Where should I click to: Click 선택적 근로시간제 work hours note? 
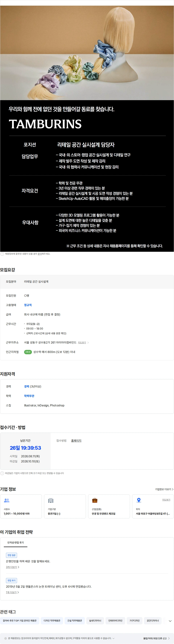[46, 333]
